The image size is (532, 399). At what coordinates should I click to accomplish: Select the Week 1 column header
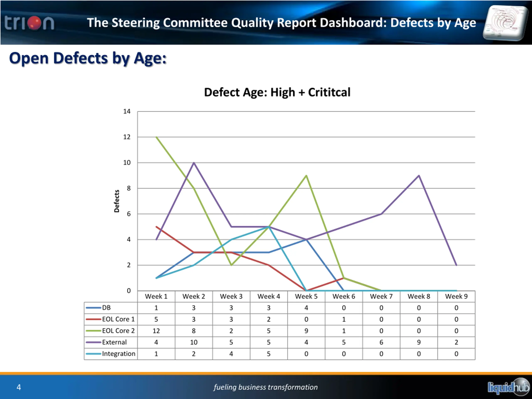(x=156, y=296)
